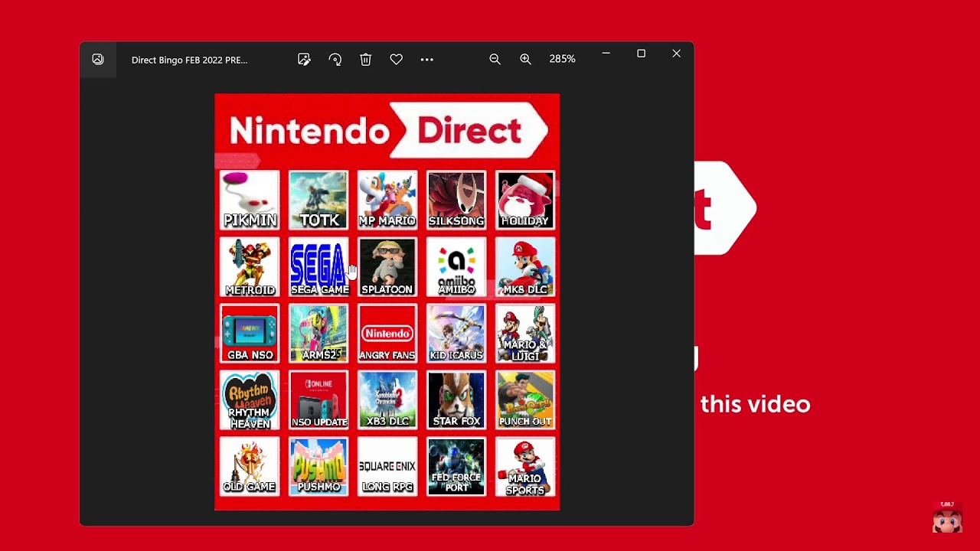Select the AMIIBO bingo tile
Viewport: 980px width, 551px height.
456,267
